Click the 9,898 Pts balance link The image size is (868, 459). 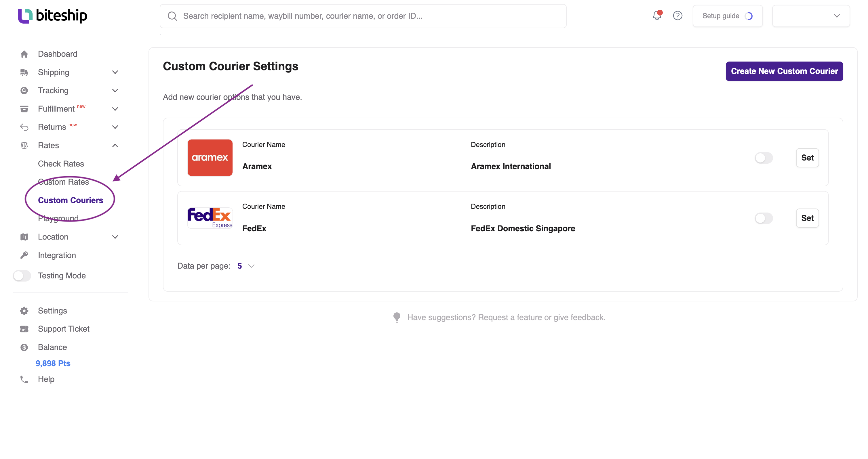(53, 363)
